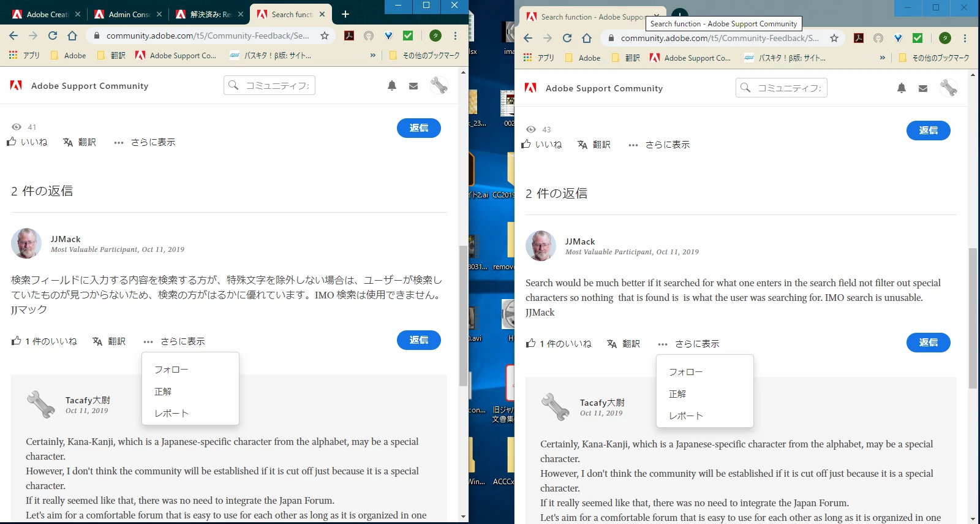
Task: Click the Acrobat extension icon in right browser
Action: (x=859, y=38)
